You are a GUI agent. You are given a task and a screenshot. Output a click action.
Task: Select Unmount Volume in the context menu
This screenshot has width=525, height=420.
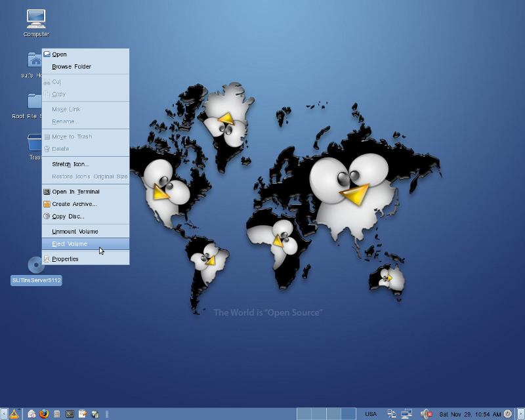point(86,232)
